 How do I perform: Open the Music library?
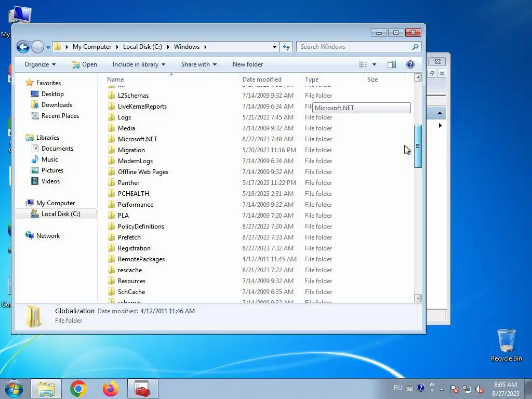click(45, 159)
